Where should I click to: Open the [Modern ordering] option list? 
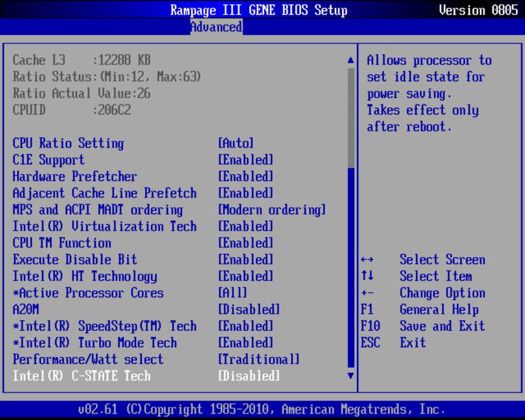pyautogui.click(x=272, y=210)
